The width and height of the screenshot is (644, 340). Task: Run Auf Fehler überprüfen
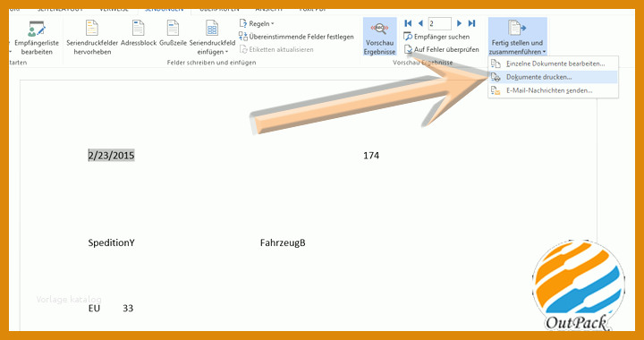coord(441,50)
